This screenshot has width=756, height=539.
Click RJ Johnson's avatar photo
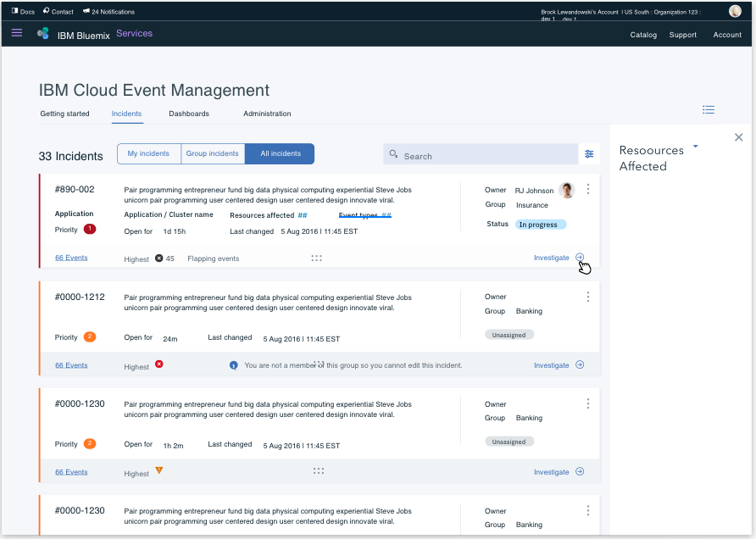(566, 191)
